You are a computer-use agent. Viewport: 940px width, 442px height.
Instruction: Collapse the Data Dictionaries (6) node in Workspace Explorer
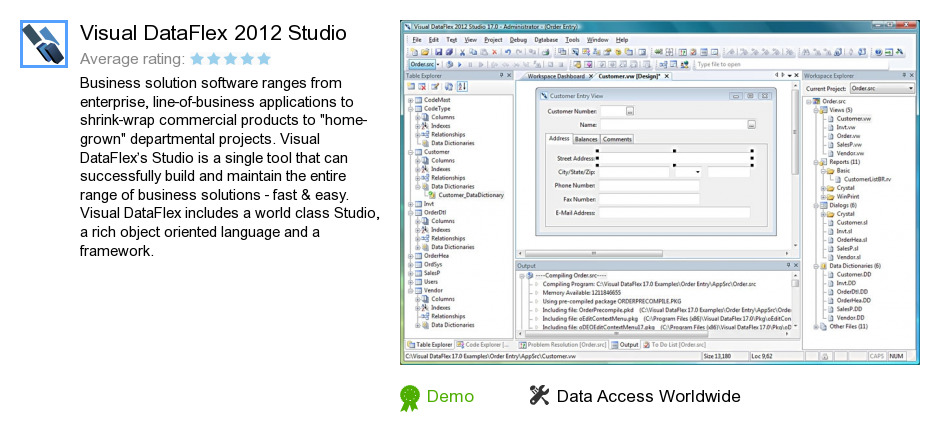pos(816,266)
